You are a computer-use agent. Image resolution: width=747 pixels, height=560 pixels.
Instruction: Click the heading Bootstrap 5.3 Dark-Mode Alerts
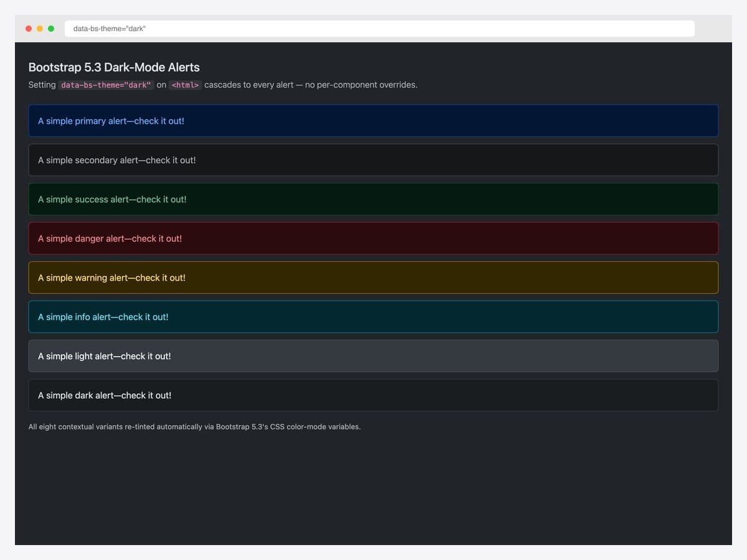click(114, 67)
